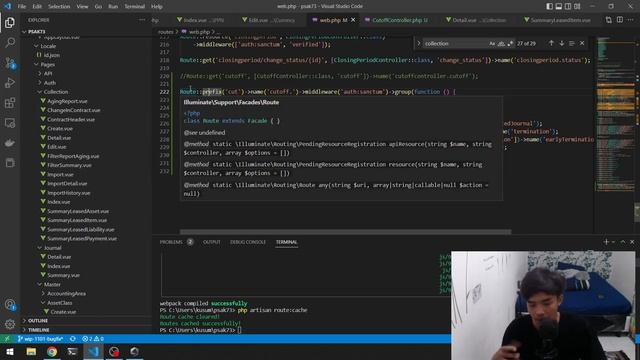This screenshot has width=640, height=360.
Task: Open the Search view in activity bar
Action: (10, 42)
